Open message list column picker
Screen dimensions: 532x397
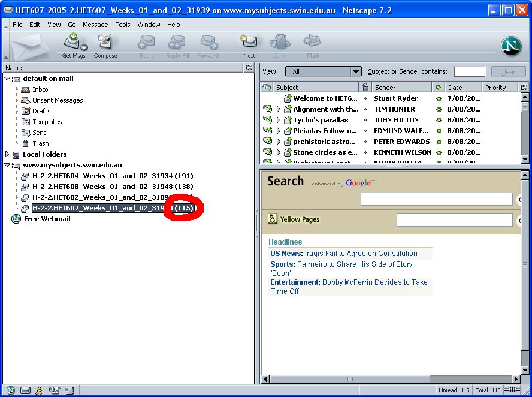tap(524, 88)
